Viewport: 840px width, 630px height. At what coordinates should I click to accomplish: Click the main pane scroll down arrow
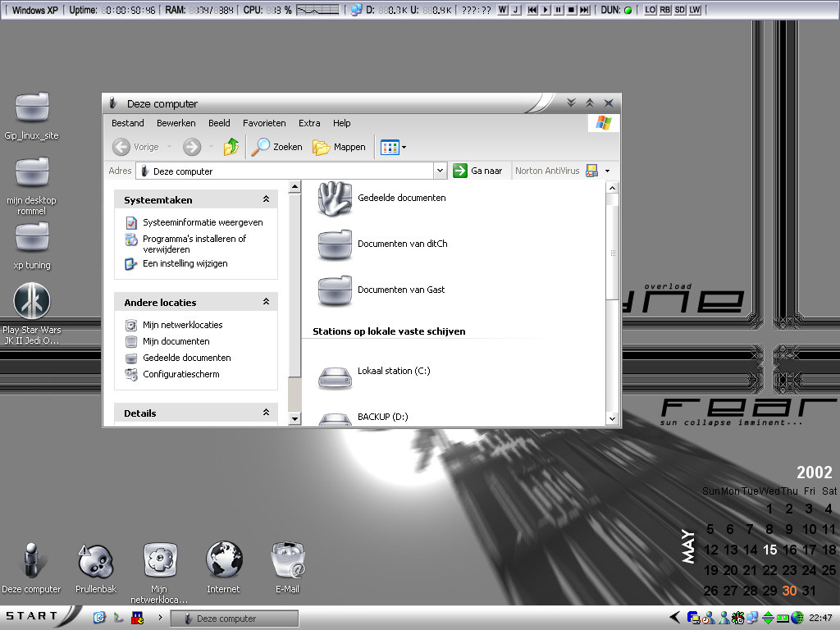pos(612,419)
